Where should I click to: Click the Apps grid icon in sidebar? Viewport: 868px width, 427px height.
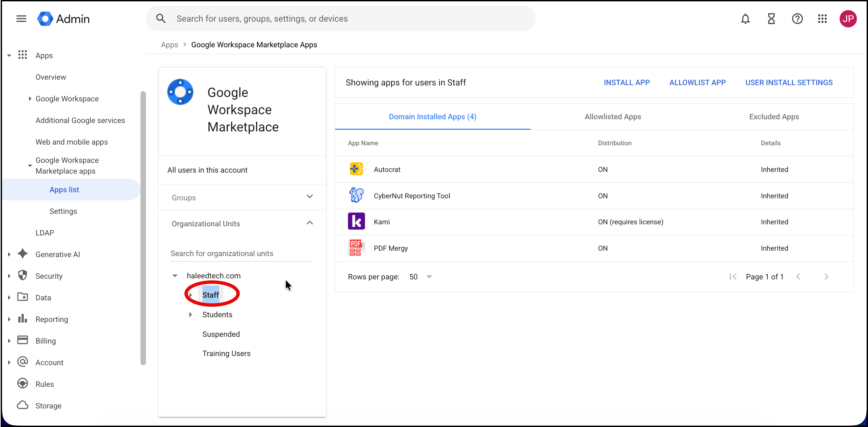point(23,55)
